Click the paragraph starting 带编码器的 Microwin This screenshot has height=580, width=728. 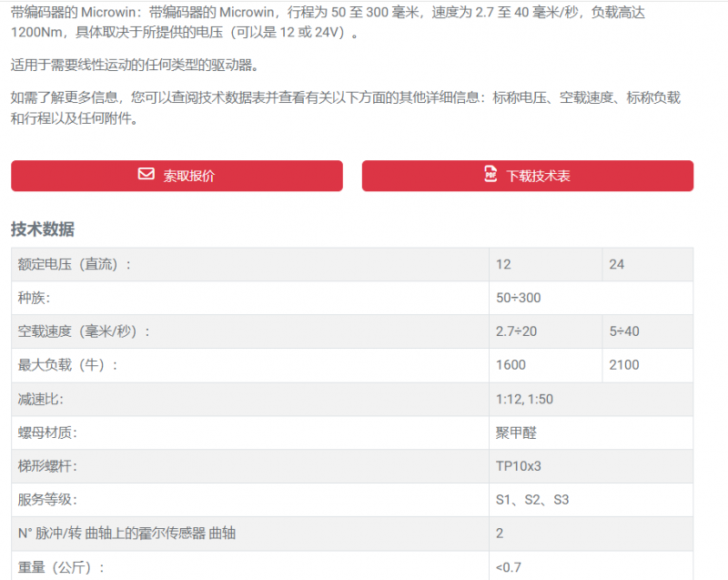click(328, 22)
